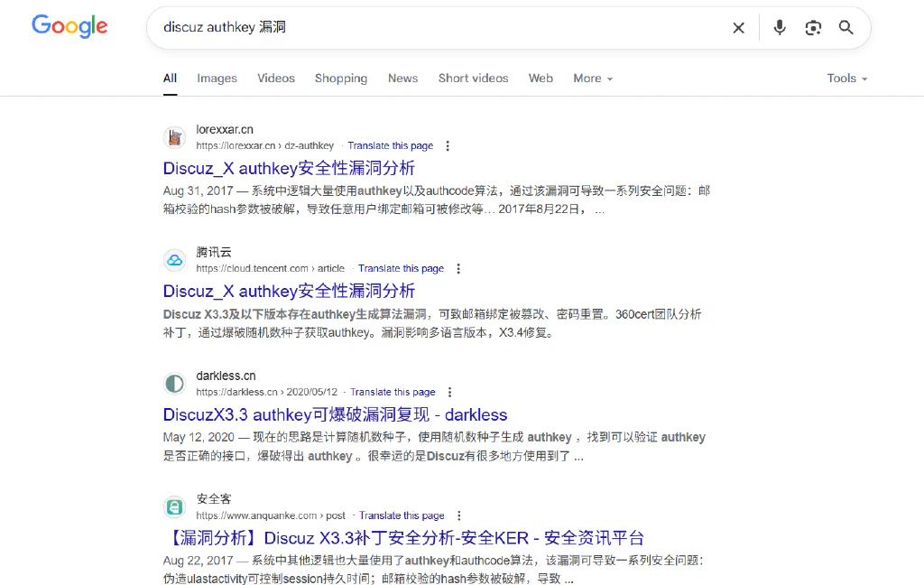Translate the darkless.cn result page

(x=393, y=392)
